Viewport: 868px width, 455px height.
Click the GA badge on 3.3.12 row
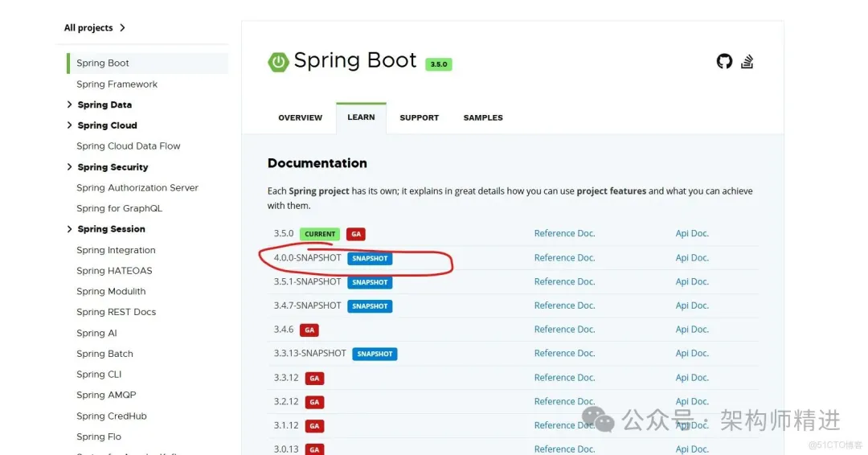tap(314, 378)
